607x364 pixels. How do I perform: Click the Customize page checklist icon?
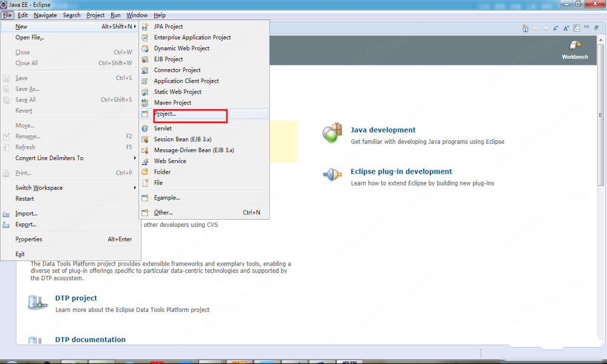[577, 28]
